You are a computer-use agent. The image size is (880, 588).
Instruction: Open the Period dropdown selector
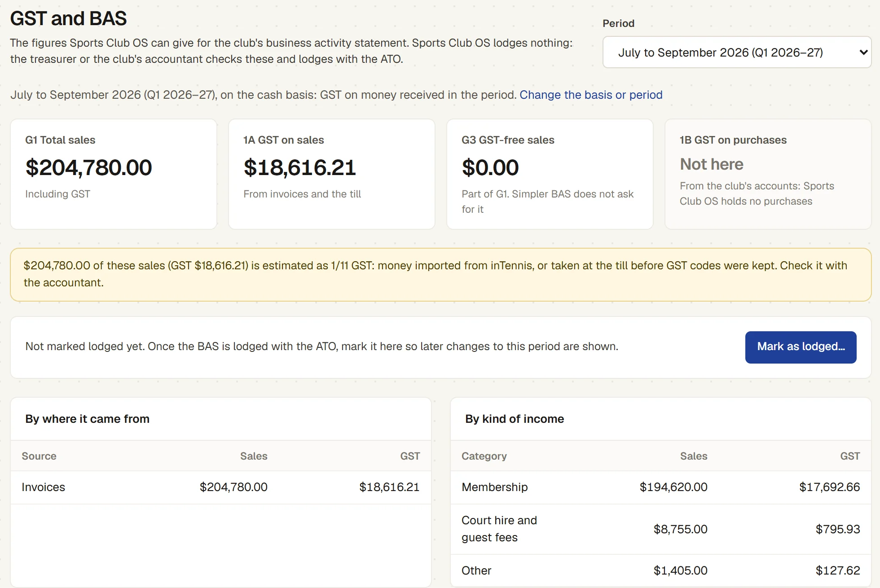737,52
